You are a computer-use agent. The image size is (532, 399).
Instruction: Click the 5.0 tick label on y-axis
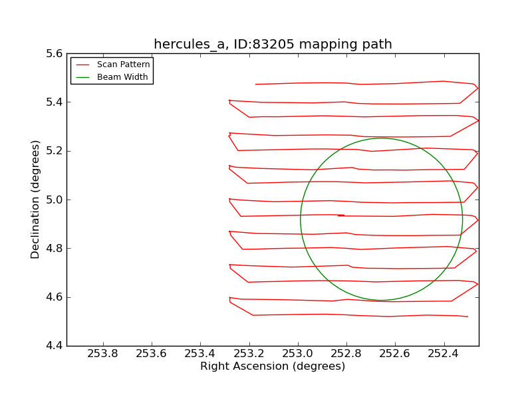tap(55, 199)
